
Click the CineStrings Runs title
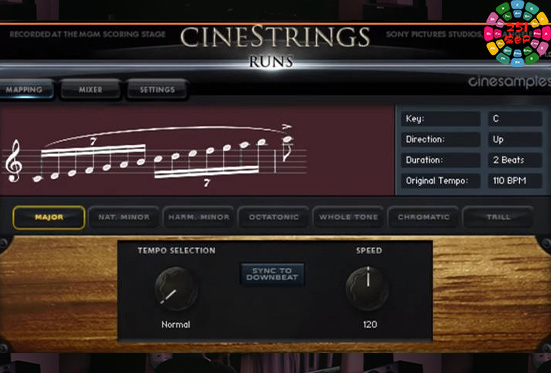coord(274,46)
